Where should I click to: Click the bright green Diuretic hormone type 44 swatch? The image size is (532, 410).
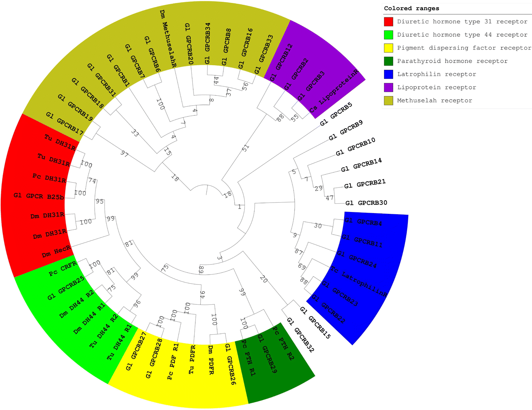tap(389, 35)
